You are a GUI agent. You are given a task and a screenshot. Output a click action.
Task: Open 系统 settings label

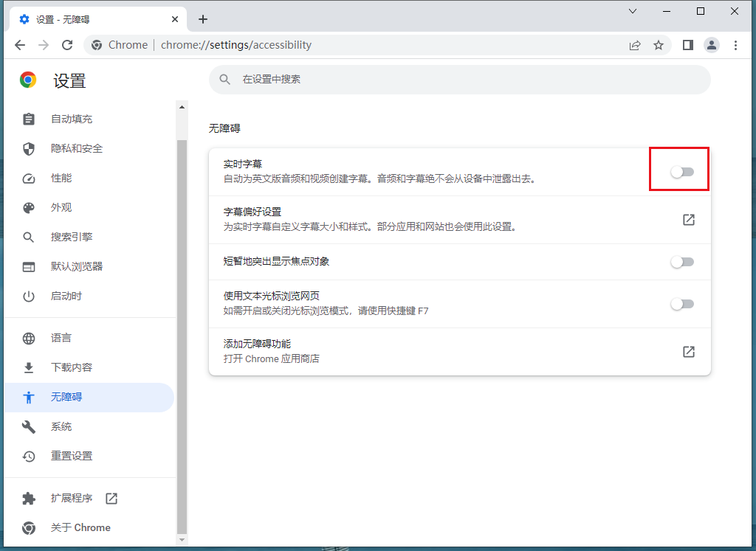(61, 427)
